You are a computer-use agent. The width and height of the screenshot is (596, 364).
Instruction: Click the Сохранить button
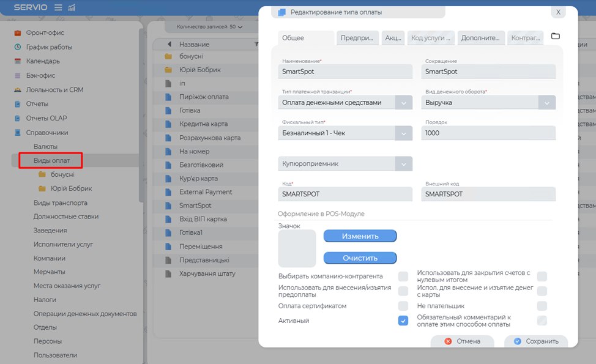pos(536,341)
